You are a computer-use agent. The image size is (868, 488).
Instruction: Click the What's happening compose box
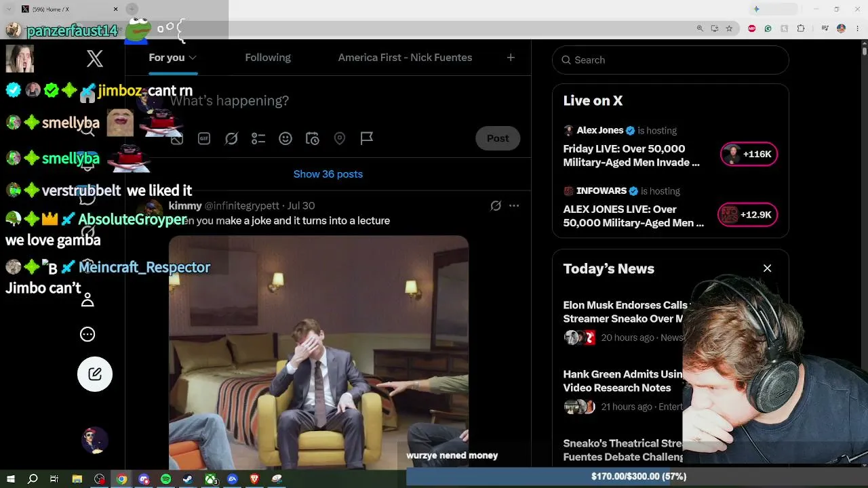click(x=229, y=100)
